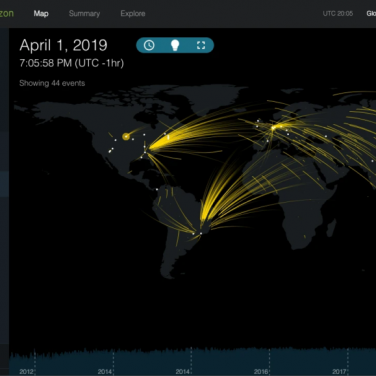Viewport: 376px width, 376px height.
Task: Open the partially visible Glo… menu at top right
Action: (371, 14)
